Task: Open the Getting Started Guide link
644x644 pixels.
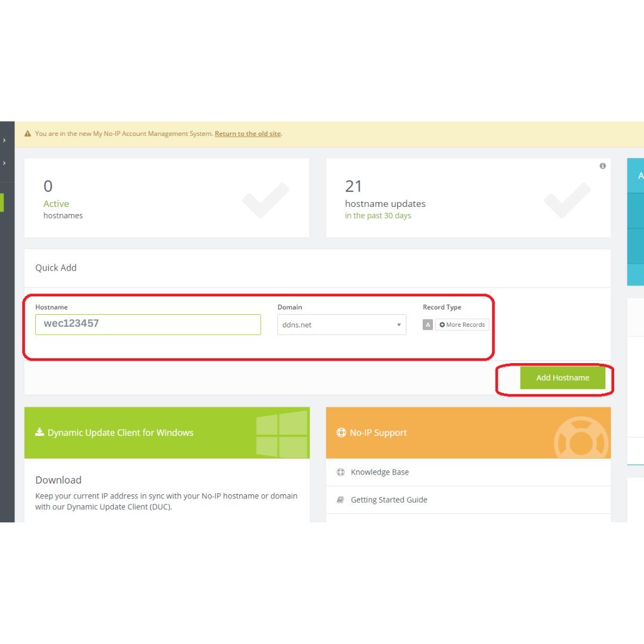Action: pyautogui.click(x=389, y=500)
